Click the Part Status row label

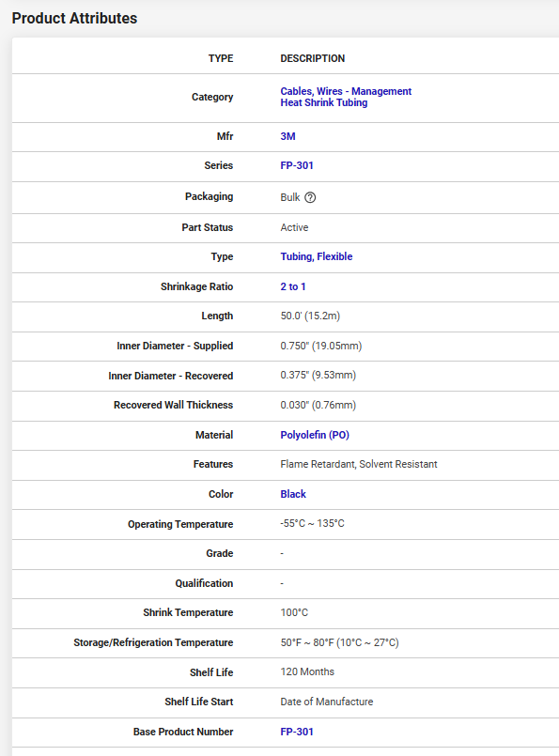(208, 227)
